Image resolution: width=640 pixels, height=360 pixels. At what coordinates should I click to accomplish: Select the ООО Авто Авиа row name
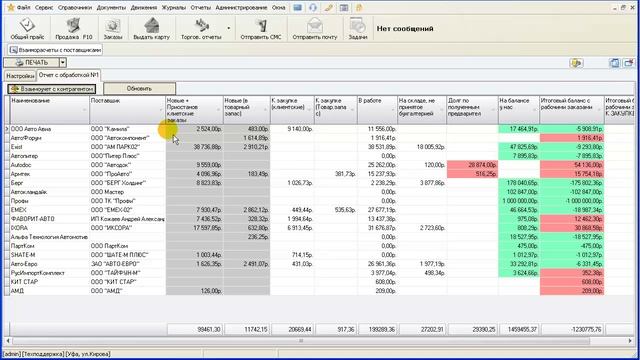pos(49,129)
